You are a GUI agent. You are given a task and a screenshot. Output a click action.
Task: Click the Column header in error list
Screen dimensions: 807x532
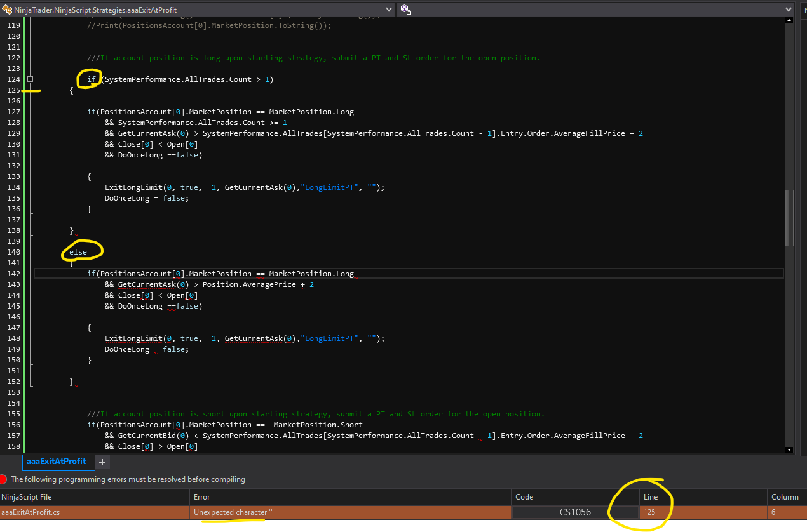tap(785, 497)
